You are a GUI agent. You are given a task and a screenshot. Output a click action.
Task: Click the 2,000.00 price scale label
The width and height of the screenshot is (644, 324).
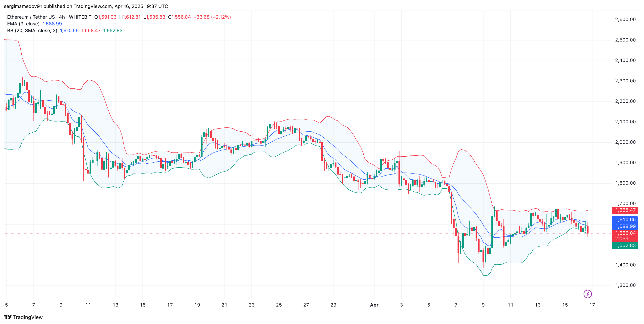625,142
